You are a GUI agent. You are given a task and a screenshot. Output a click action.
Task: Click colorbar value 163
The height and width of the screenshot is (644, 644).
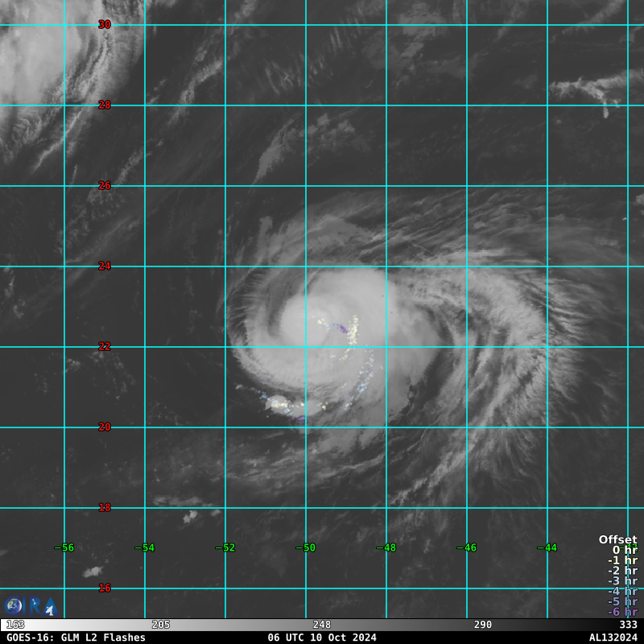(15, 625)
